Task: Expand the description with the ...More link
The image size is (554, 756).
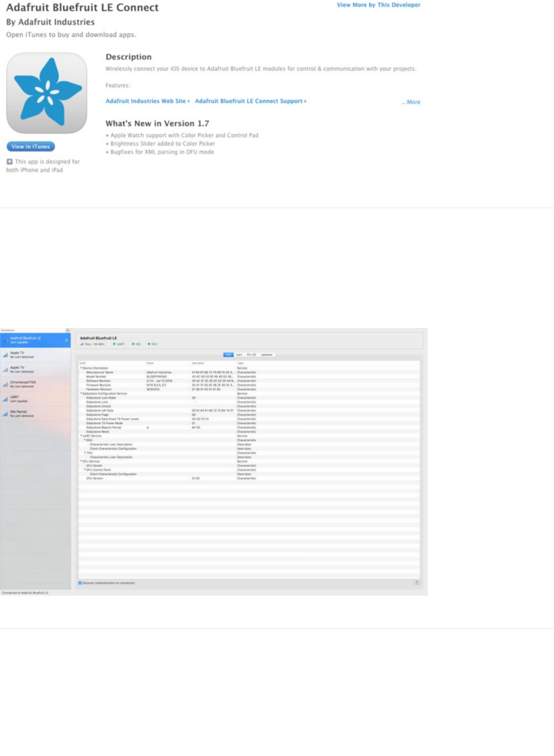Action: [411, 102]
